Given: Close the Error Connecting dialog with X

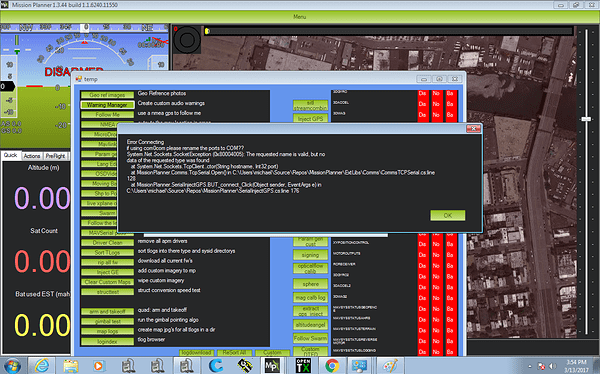Looking at the screenshot, I should [x=473, y=128].
